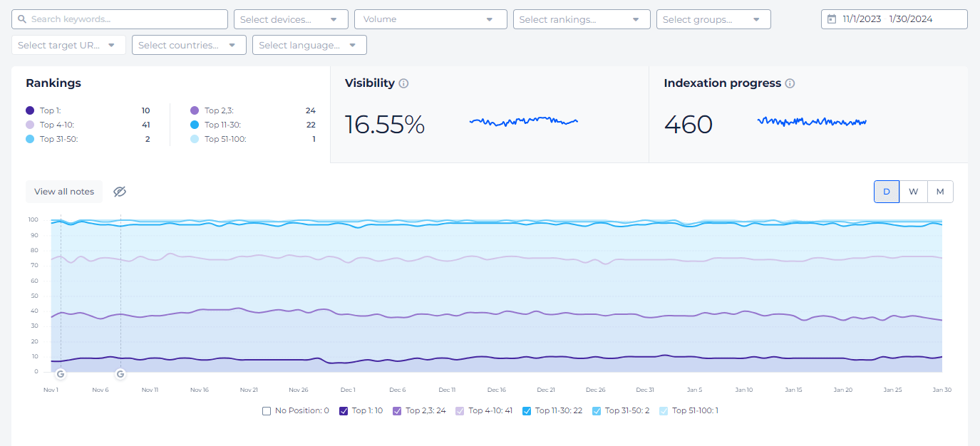Uncheck the Top 11-30: 22 checkbox
The image size is (980, 446).
(527, 411)
